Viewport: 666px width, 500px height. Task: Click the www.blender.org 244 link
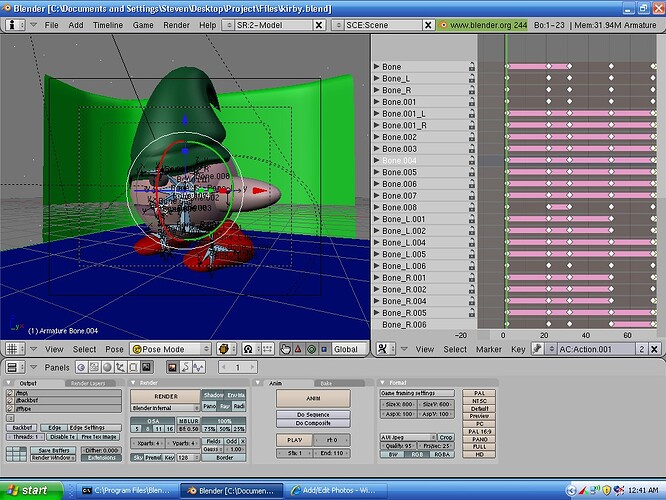pyautogui.click(x=483, y=25)
